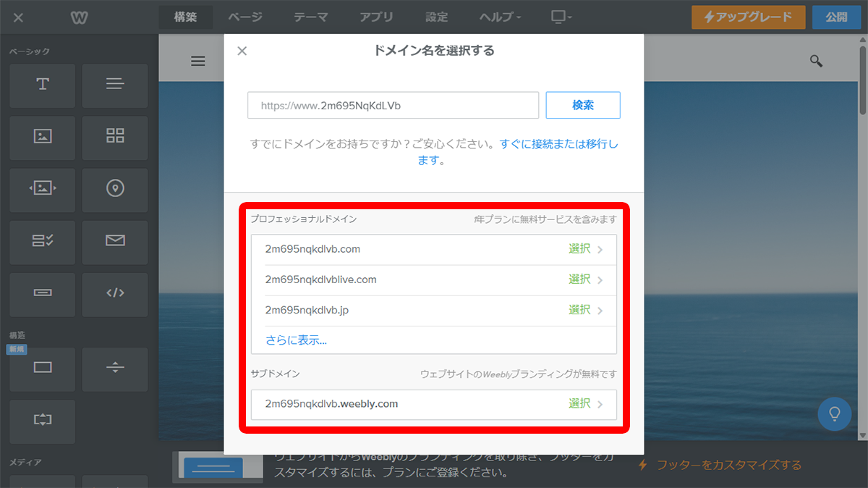The width and height of the screenshot is (868, 488).
Task: Select the 2m695nqkdlvb.weebly.com subdomain
Action: coord(433,404)
